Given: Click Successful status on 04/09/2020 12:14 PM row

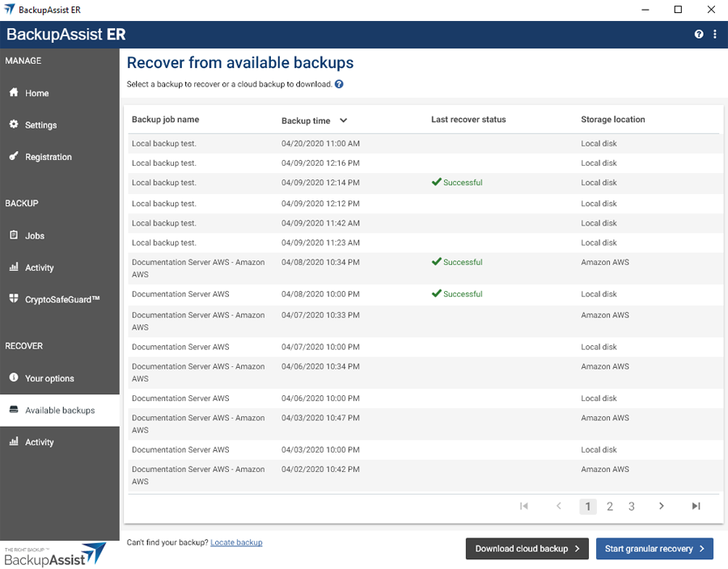Looking at the screenshot, I should pyautogui.click(x=457, y=182).
